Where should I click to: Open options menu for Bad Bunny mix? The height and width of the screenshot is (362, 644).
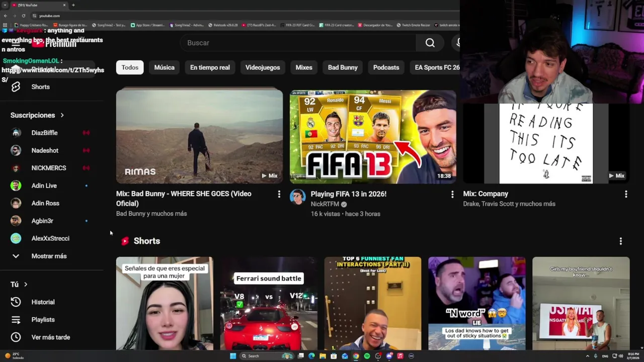click(x=279, y=194)
